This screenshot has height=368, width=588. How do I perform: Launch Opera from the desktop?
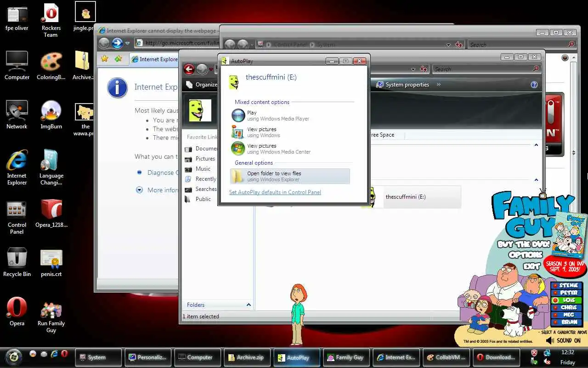(x=17, y=312)
